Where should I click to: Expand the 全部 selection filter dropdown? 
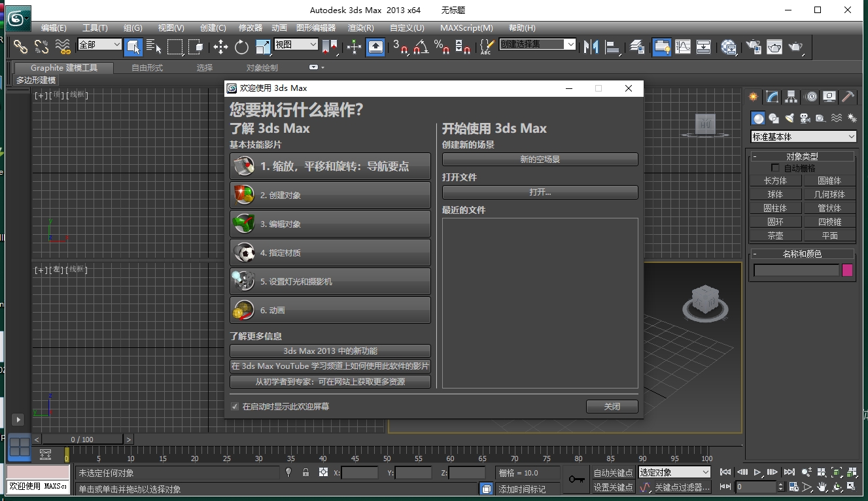[99, 44]
